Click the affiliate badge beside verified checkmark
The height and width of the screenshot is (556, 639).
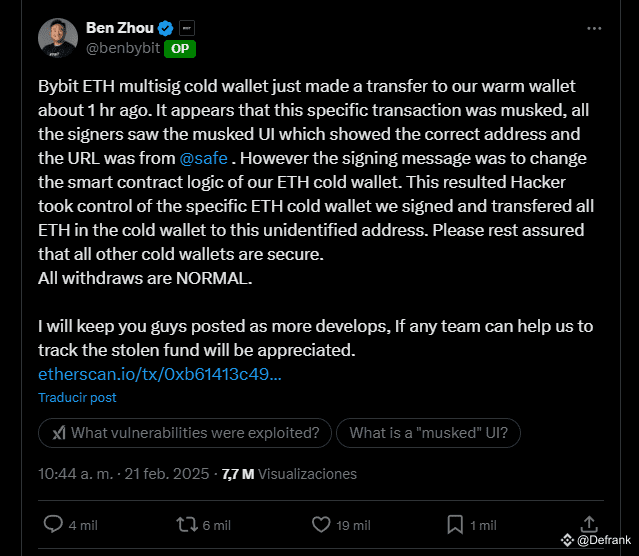(187, 28)
